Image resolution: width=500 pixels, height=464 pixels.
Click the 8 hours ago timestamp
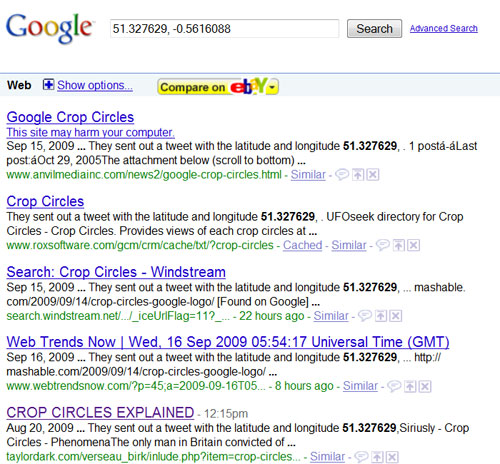(x=304, y=386)
